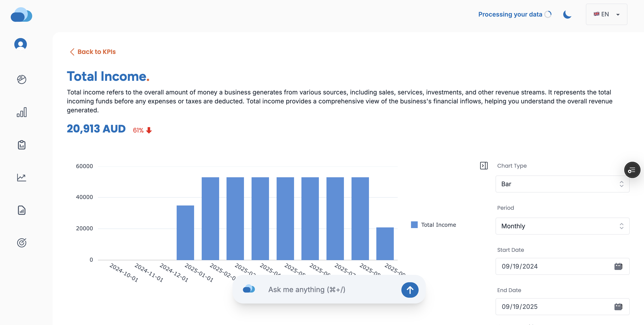Click the user profile avatar
Screen dimensions: 644x325
pos(21,44)
